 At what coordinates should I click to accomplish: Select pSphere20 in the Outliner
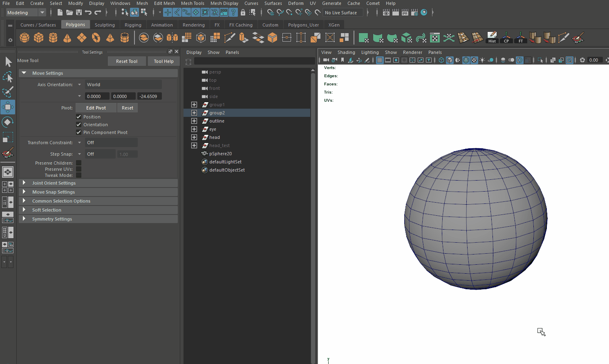point(220,154)
